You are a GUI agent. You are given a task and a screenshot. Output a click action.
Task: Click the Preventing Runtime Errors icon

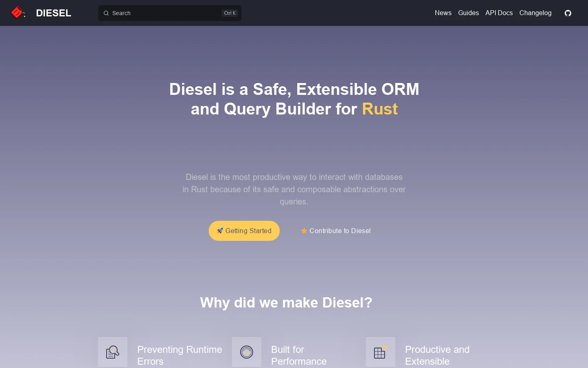pyautogui.click(x=113, y=352)
